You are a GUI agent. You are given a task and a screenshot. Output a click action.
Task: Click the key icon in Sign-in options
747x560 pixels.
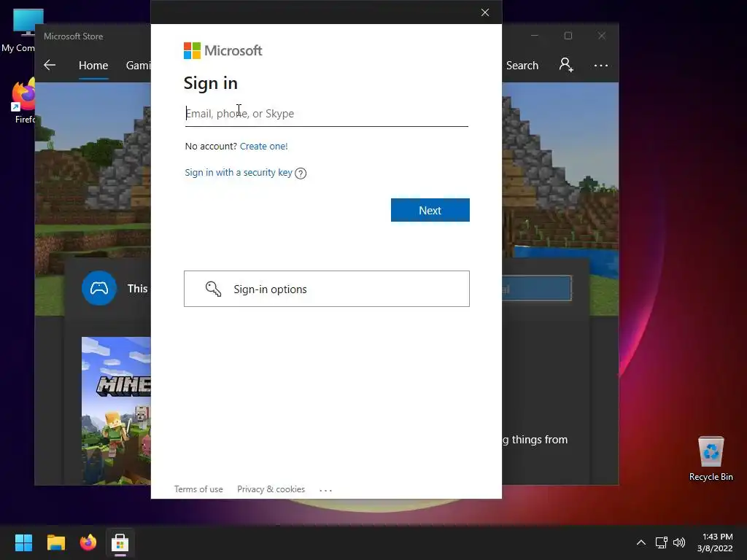pos(213,289)
